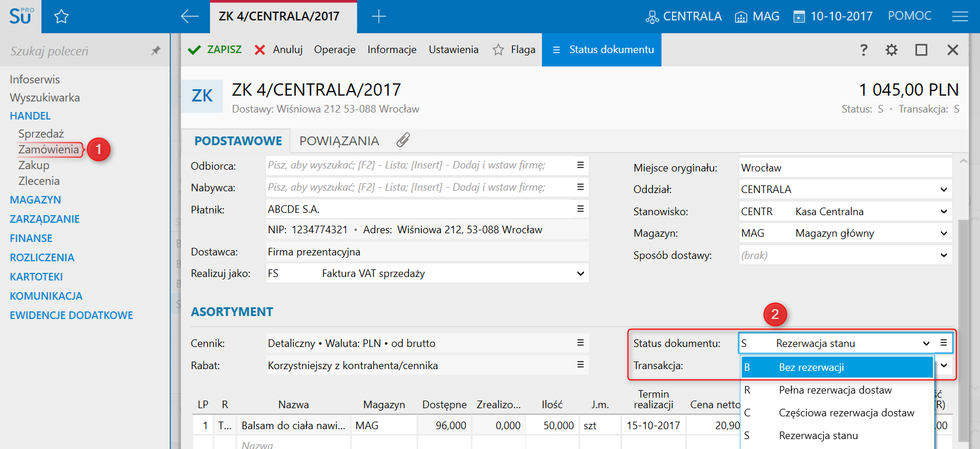Open the POMOC help menu

tap(909, 16)
